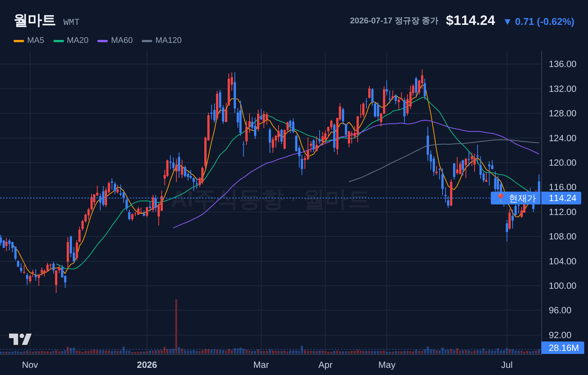Select the MA5 legend label

click(35, 40)
